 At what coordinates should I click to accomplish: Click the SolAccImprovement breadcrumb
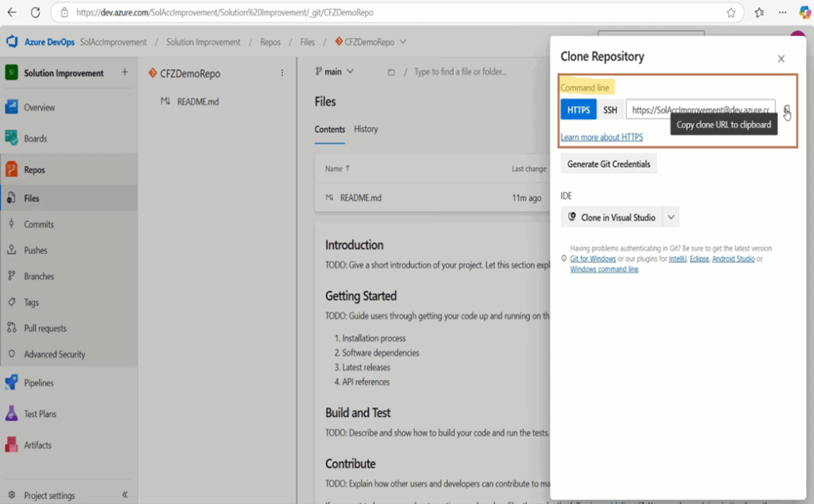coord(113,42)
